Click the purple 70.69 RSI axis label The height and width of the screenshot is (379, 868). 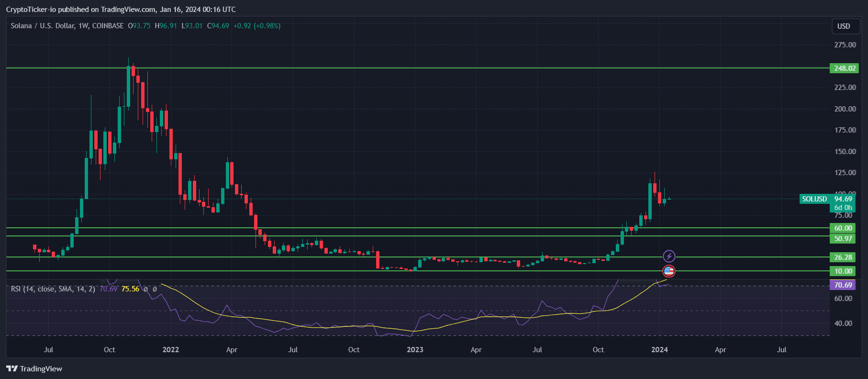pos(843,285)
